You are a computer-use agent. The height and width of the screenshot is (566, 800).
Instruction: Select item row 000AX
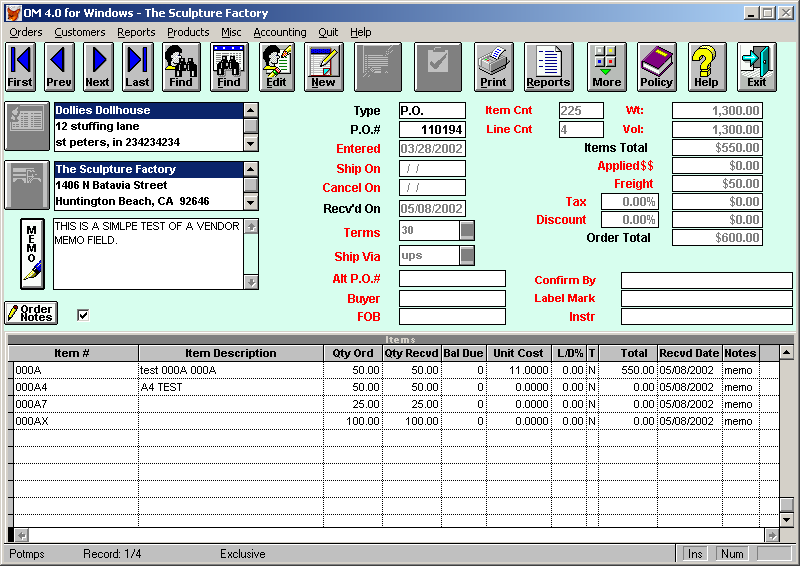394,421
